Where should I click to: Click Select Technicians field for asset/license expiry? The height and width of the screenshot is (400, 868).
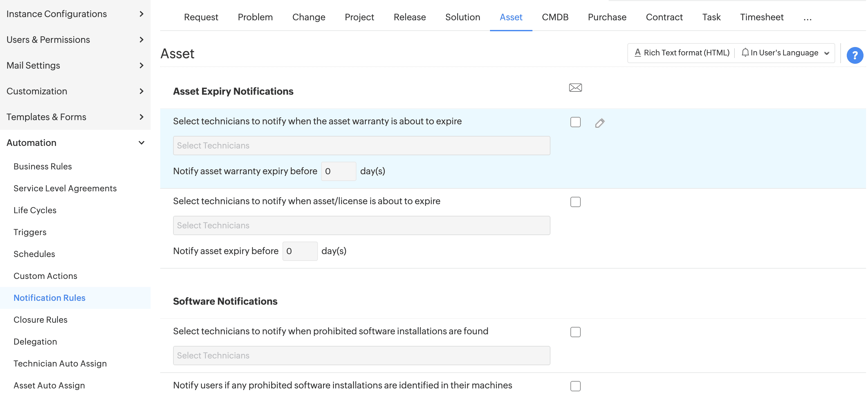coord(361,225)
